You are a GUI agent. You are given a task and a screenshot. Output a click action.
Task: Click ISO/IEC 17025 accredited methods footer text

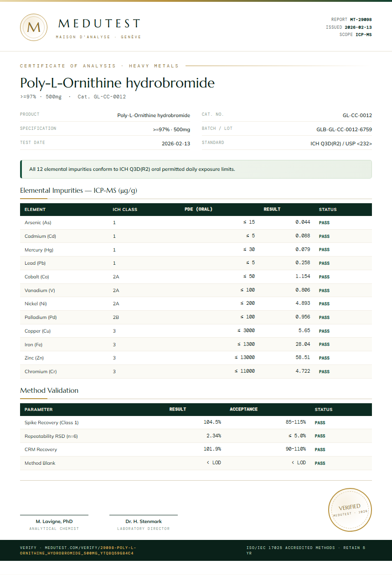(306, 550)
